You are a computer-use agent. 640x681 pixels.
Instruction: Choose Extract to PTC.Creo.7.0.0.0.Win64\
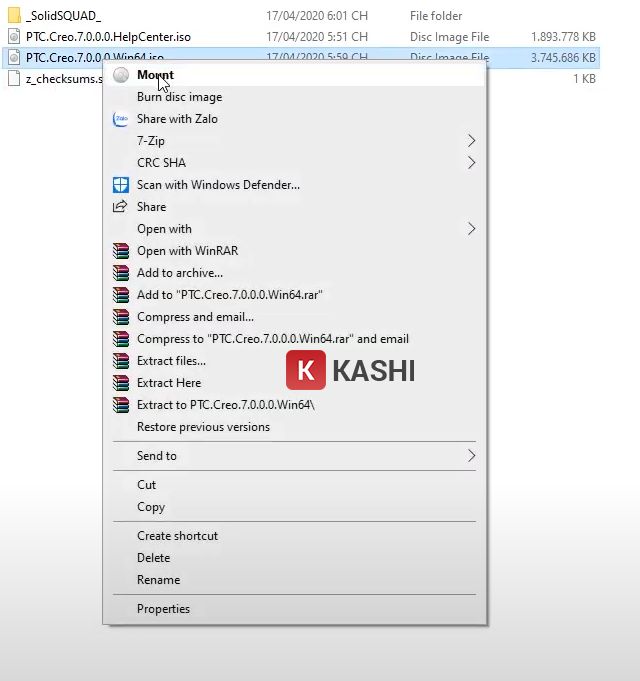(294, 405)
